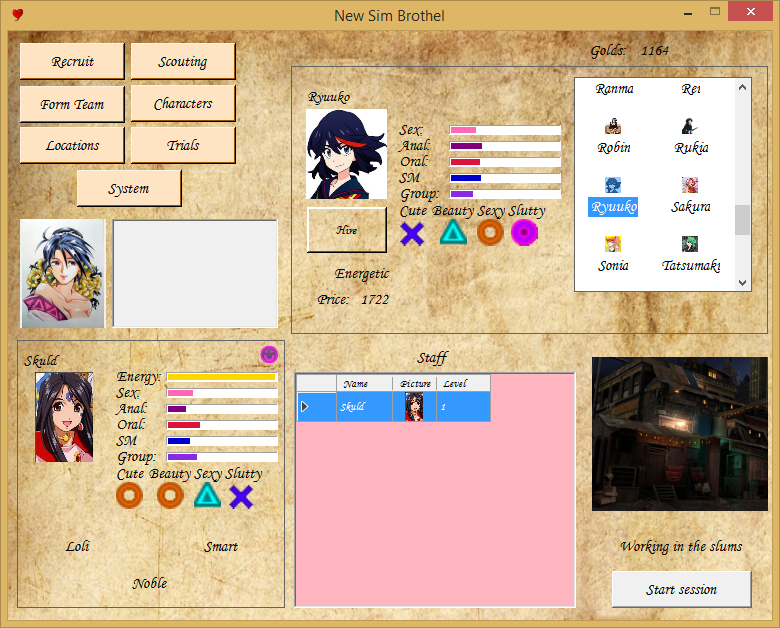Select Robin's icon in the recruit list
This screenshot has height=628, width=780.
[613, 126]
